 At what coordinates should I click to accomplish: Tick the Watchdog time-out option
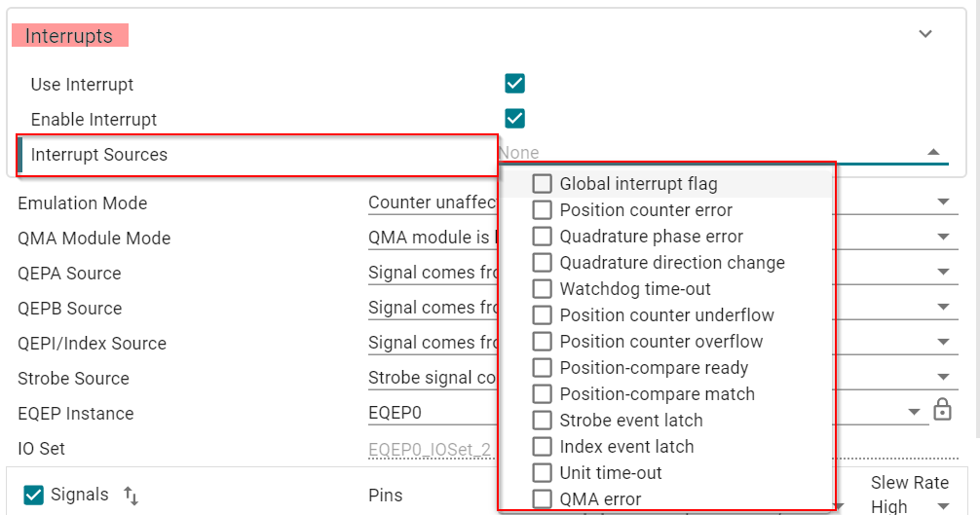tap(543, 288)
